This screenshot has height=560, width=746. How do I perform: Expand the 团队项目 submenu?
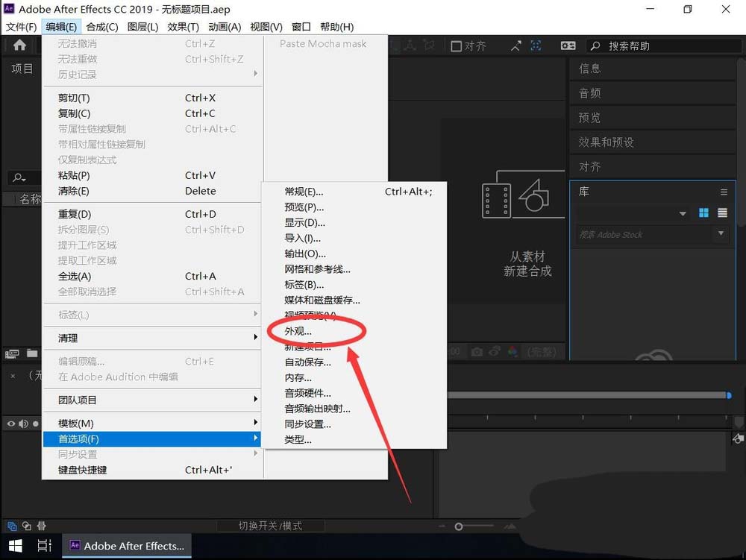coord(152,400)
